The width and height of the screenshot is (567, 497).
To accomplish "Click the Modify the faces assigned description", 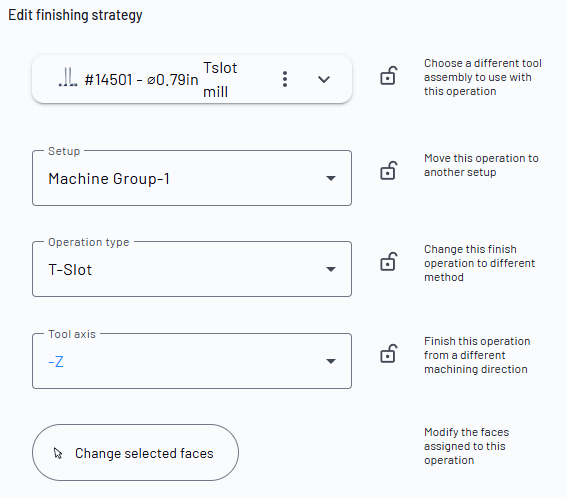I will coord(466,446).
